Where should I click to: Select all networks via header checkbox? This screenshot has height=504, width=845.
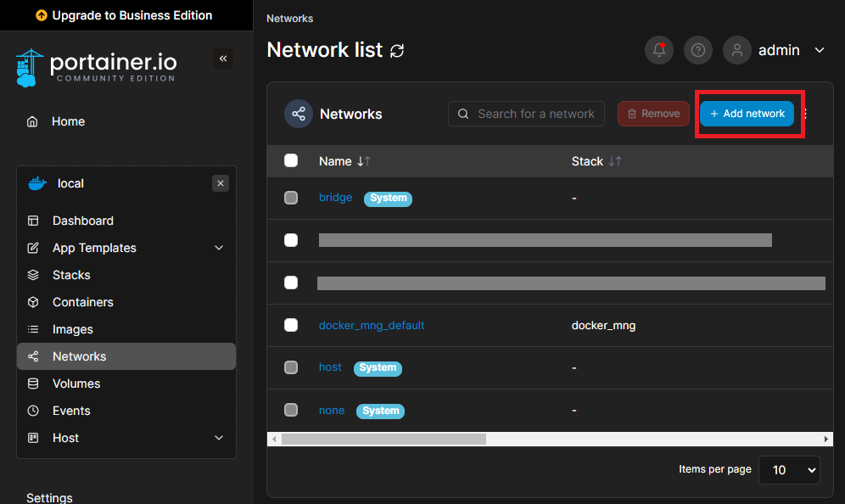coord(291,160)
